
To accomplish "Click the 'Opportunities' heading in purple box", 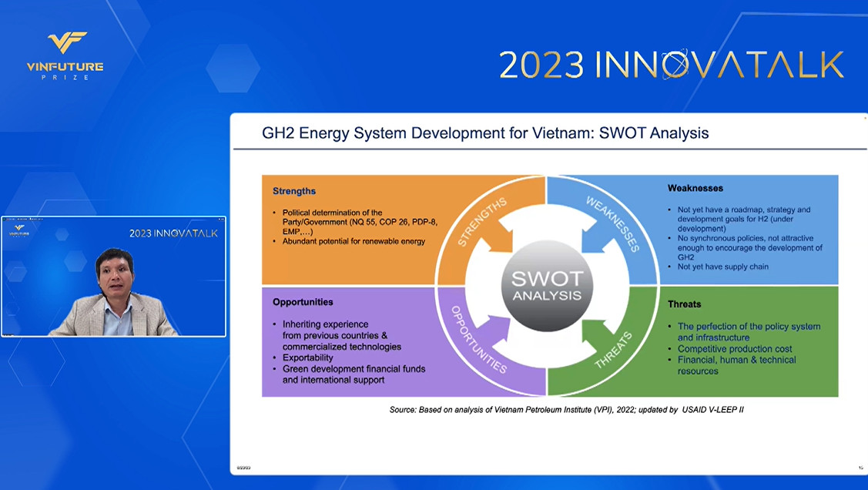I will (x=303, y=302).
